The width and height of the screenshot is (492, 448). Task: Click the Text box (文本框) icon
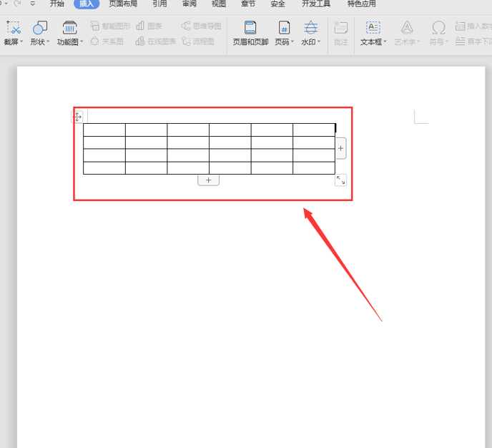[373, 28]
